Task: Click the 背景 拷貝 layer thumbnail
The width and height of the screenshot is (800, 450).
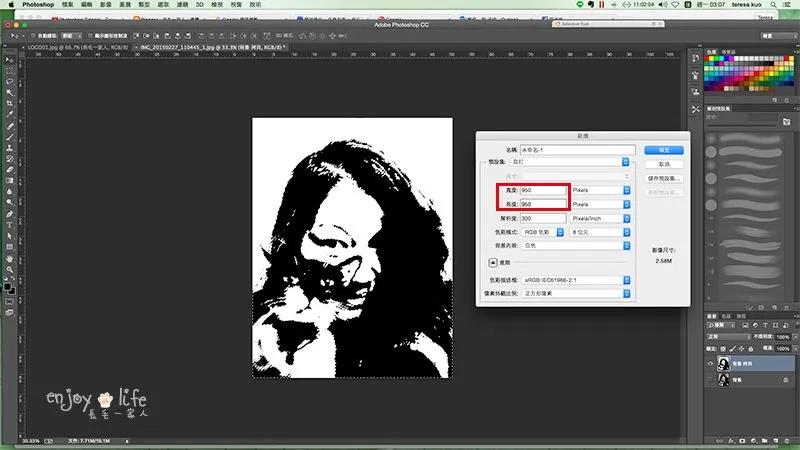Action: [x=723, y=363]
